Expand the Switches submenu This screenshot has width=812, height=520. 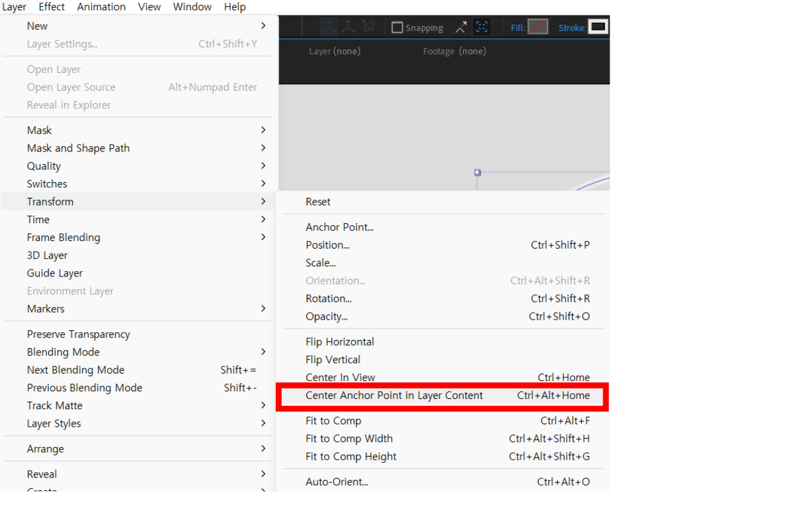137,183
